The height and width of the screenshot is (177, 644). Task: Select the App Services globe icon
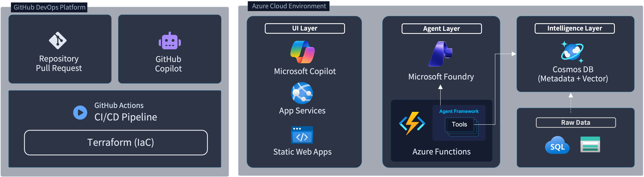click(x=302, y=93)
